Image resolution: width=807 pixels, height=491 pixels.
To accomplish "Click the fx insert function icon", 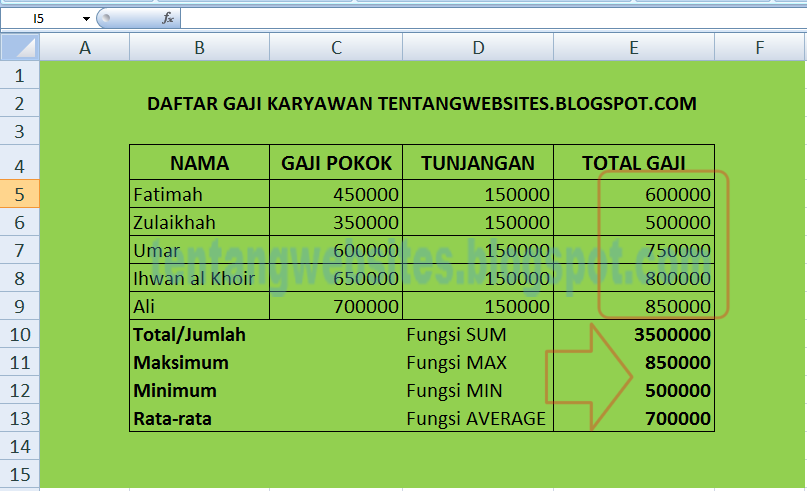I will pos(168,19).
